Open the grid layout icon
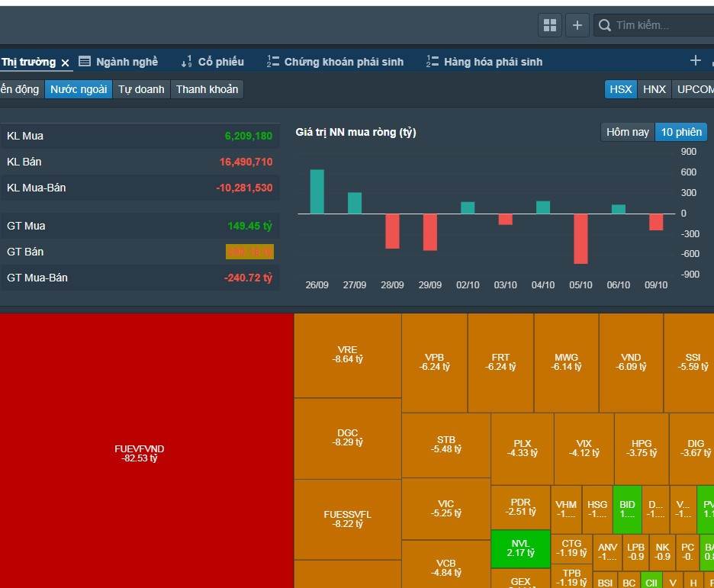Image resolution: width=714 pixels, height=588 pixels. point(550,25)
